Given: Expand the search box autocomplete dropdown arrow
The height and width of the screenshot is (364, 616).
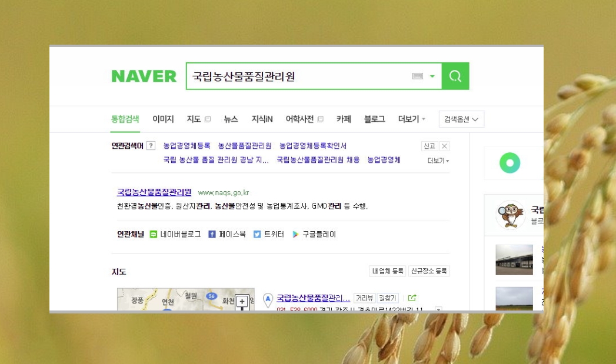Looking at the screenshot, I should coord(432,76).
